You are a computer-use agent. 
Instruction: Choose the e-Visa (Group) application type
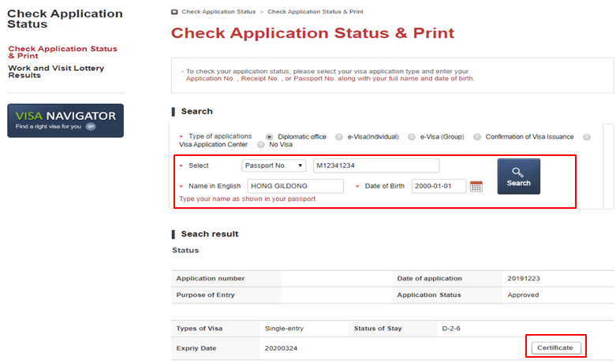coord(411,137)
